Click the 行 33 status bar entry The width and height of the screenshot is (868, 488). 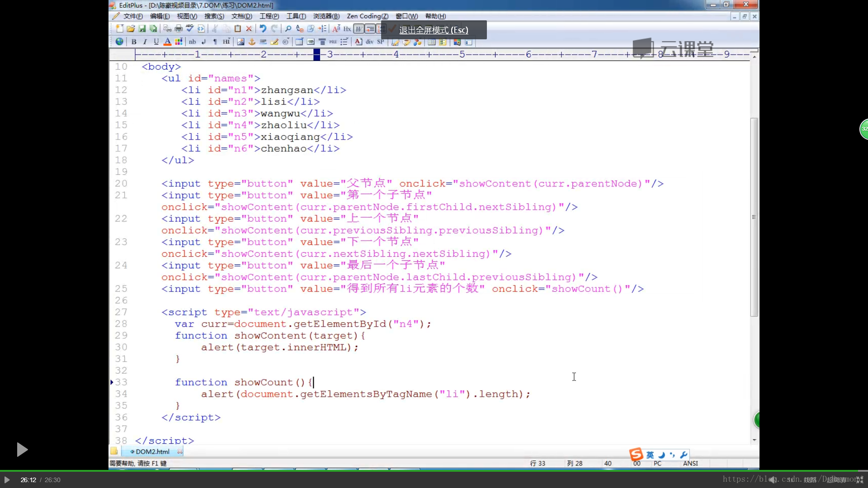pos(538,463)
